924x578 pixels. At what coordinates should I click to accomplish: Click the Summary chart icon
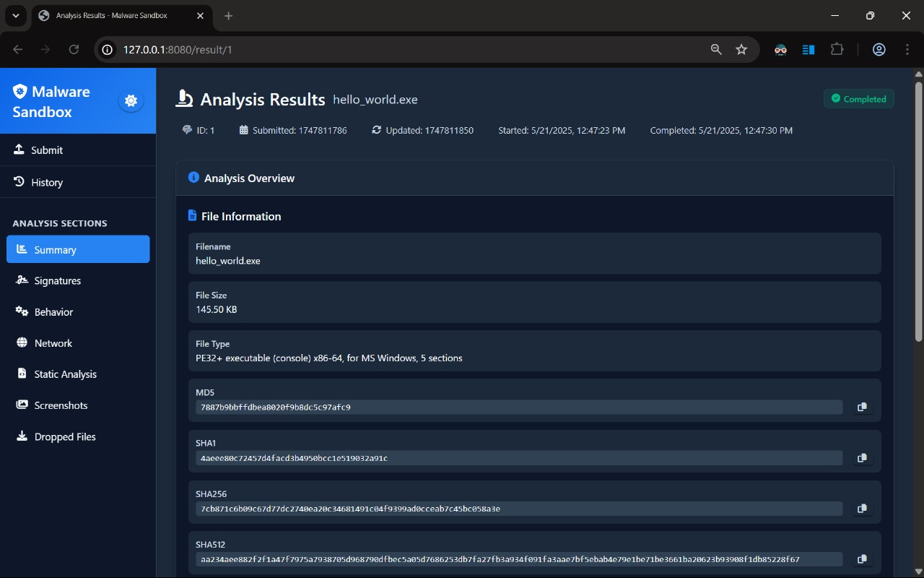pyautogui.click(x=22, y=249)
